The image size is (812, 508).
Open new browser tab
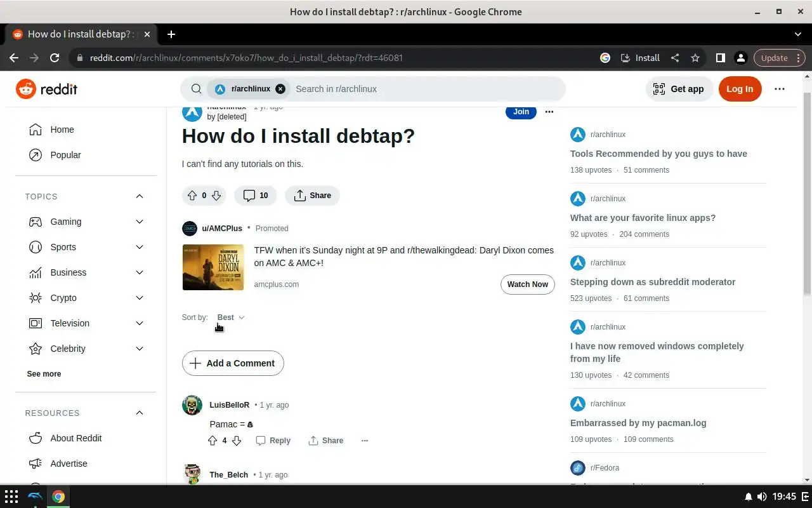coord(171,34)
